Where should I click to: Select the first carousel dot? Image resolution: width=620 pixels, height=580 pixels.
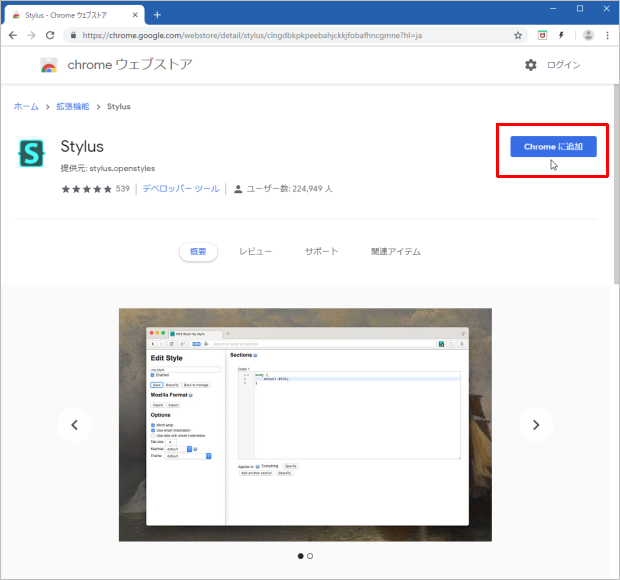click(301, 556)
